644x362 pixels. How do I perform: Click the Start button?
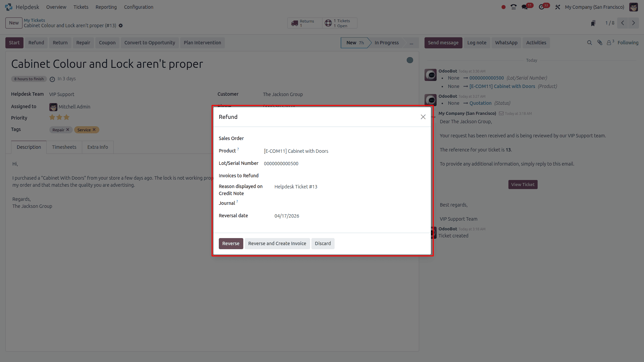pos(14,43)
